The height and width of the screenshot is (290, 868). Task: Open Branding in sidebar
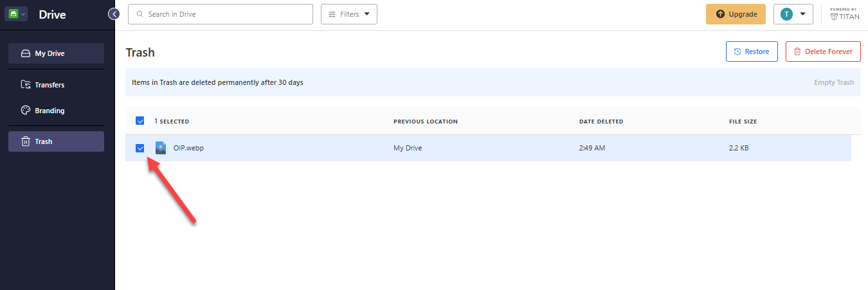click(x=56, y=111)
